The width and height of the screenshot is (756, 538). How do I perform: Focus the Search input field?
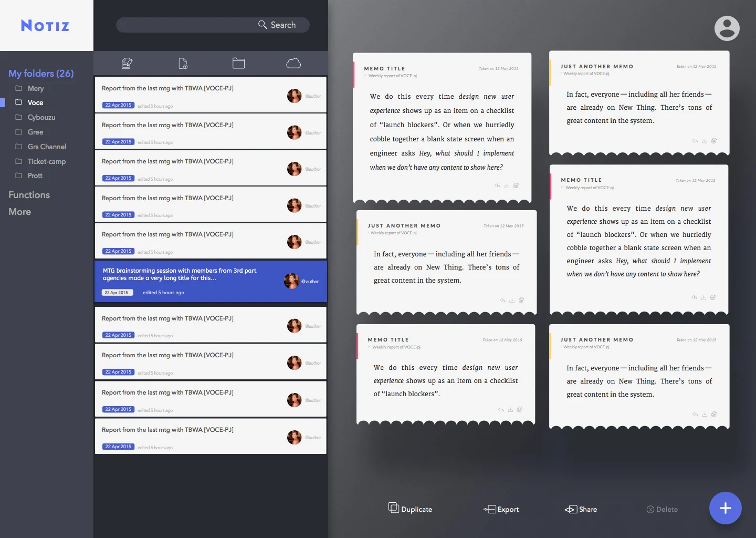click(x=213, y=25)
